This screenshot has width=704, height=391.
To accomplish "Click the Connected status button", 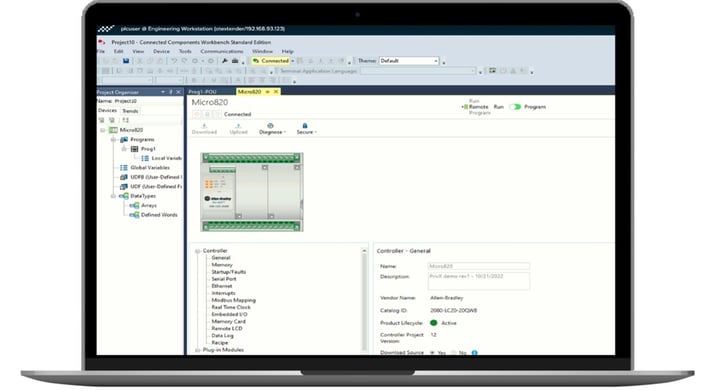I will (x=272, y=61).
